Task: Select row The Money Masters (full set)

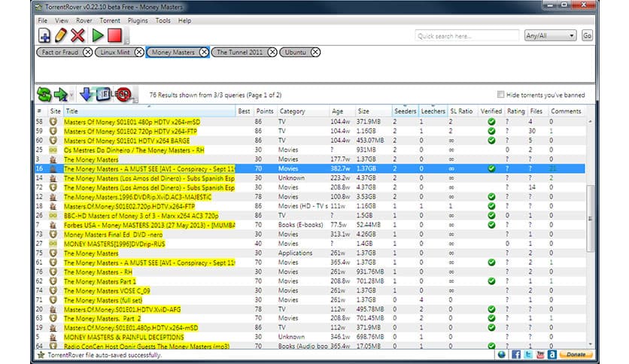Action: click(x=310, y=300)
